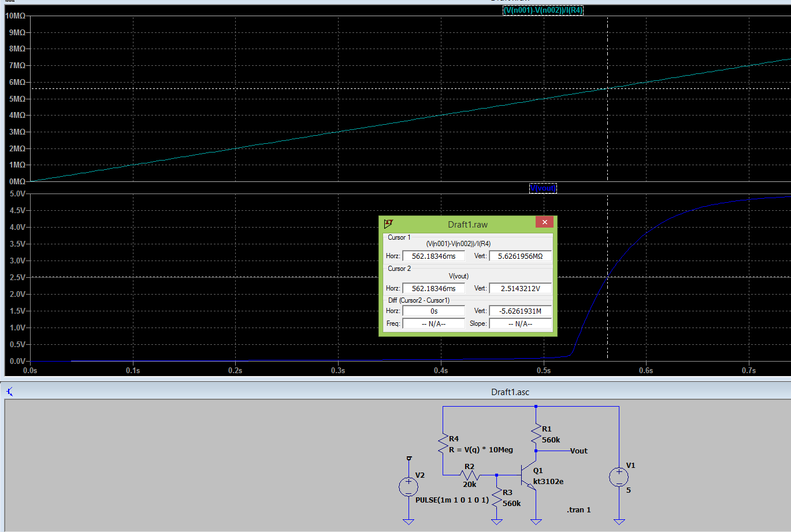This screenshot has width=791, height=532.
Task: Click Cursor 2 Horz field showing 562.18346ms
Action: pyautogui.click(x=433, y=288)
